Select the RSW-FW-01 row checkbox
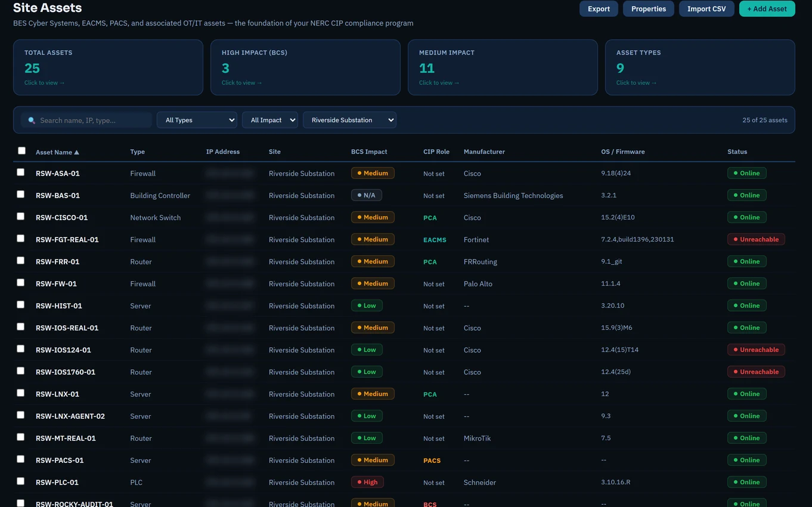Screen dimensions: 812x507 (20, 283)
